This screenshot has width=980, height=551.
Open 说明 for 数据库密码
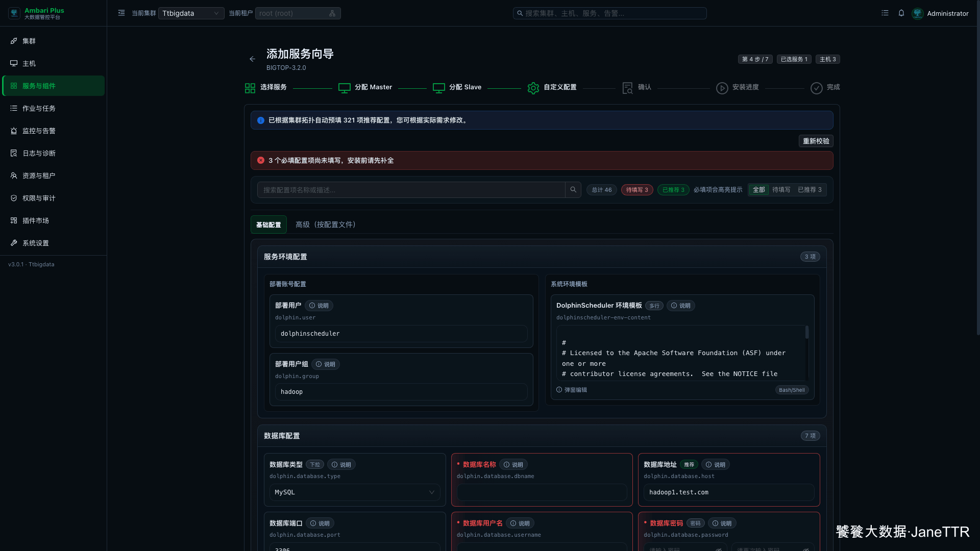click(x=722, y=523)
